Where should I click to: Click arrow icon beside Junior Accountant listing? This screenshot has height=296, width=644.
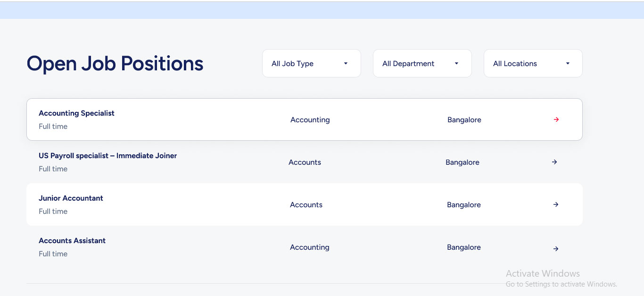(x=556, y=204)
